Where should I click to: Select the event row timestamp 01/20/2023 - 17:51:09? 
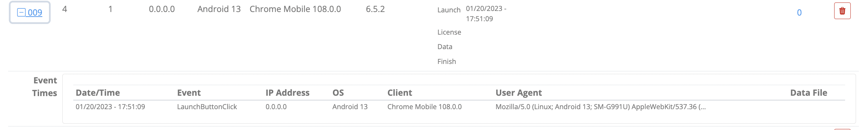110,107
